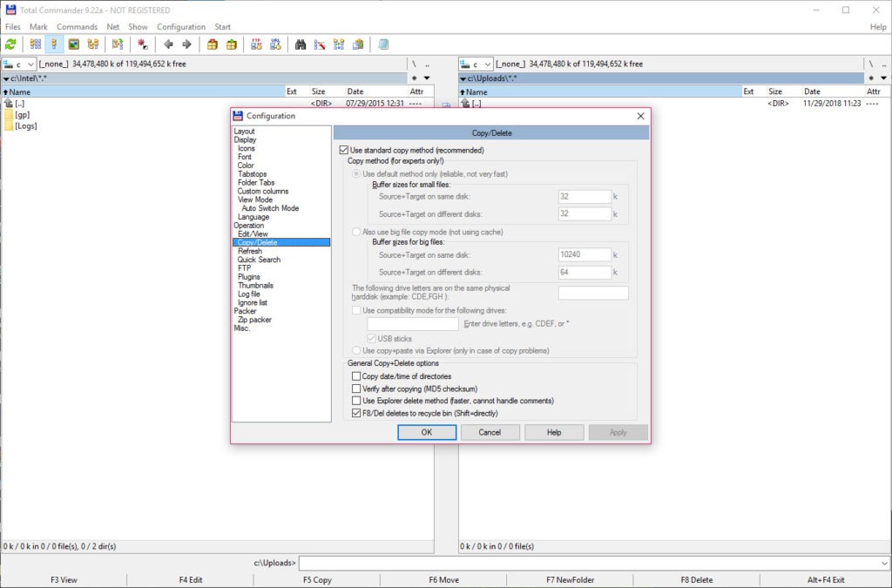The image size is (892, 588).
Task: Open the Mark menu
Action: [38, 27]
